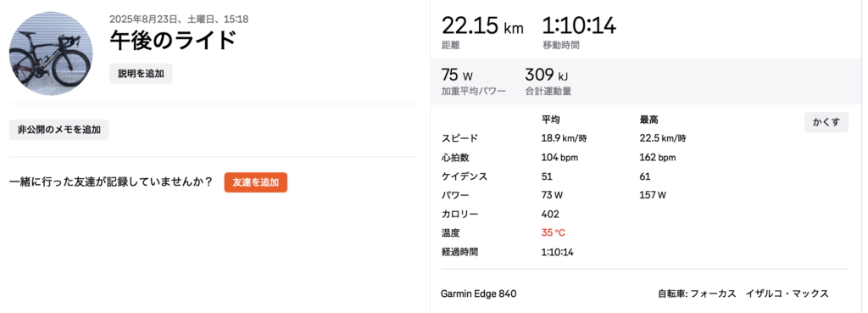The image size is (868, 313).
Task: Click the 1:10:14 移動時間 value
Action: (580, 26)
